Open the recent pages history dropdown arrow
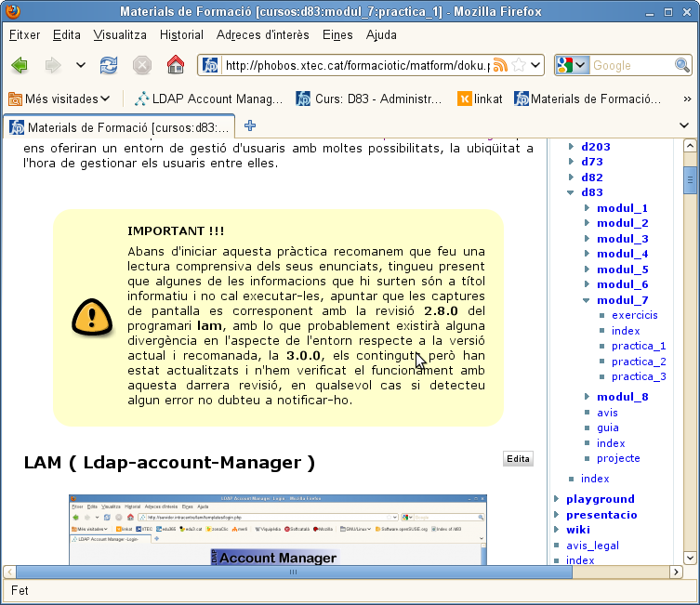Image resolution: width=700 pixels, height=605 pixels. pos(81,65)
